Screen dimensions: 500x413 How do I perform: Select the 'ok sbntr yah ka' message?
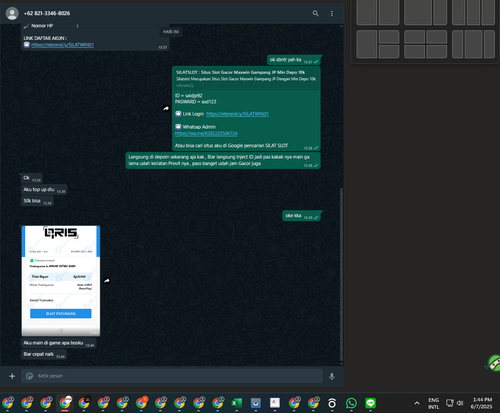point(295,60)
